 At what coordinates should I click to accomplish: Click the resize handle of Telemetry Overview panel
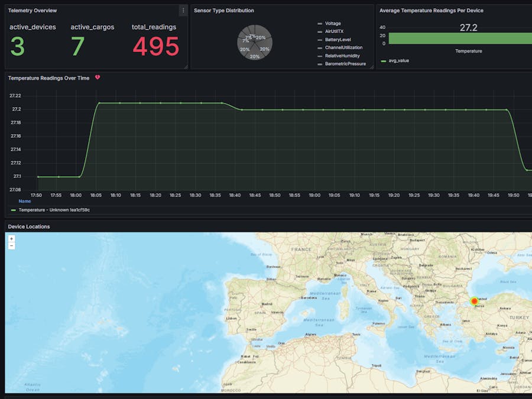pos(185,67)
